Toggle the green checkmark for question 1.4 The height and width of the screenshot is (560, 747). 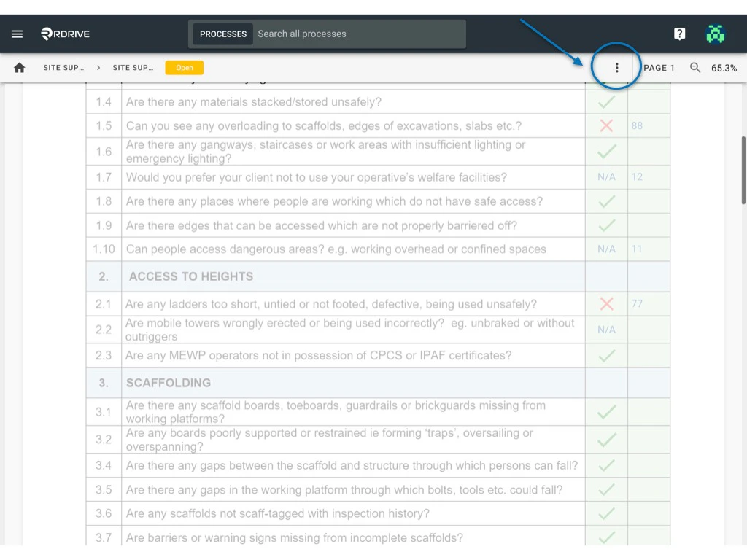pos(605,101)
